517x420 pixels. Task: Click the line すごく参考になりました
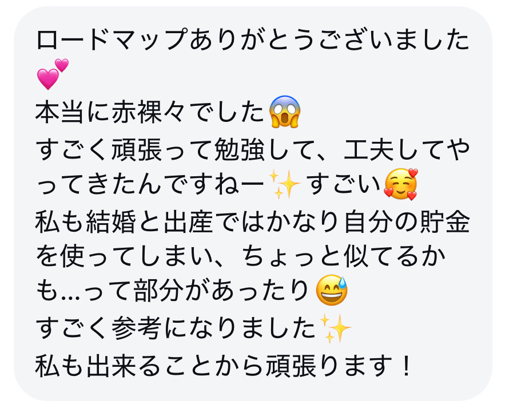click(x=176, y=329)
